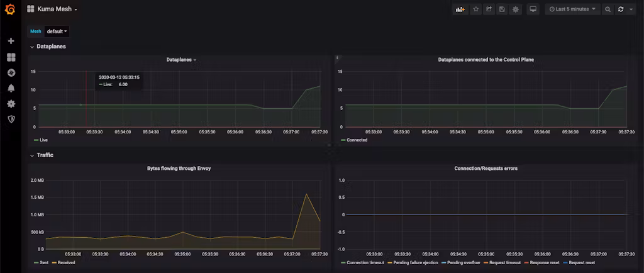This screenshot has height=273, width=644.
Task: Click the zoom out time range icon
Action: (x=608, y=9)
